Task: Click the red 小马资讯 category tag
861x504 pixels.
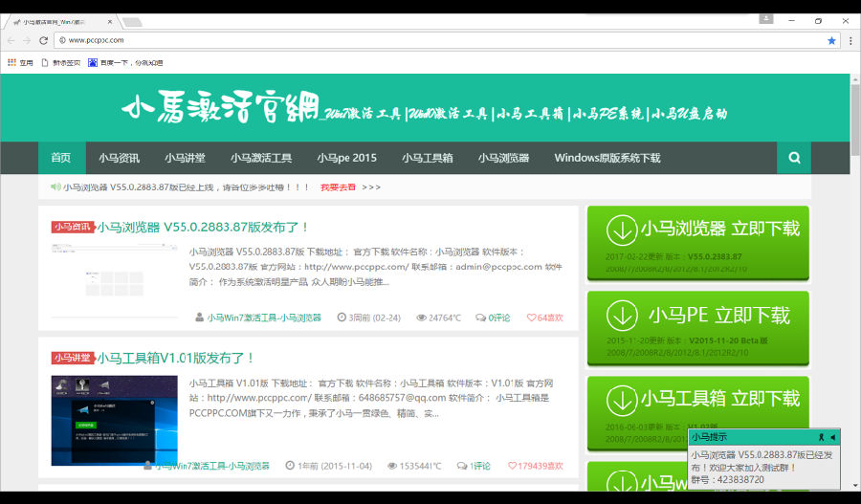Action: pos(73,227)
